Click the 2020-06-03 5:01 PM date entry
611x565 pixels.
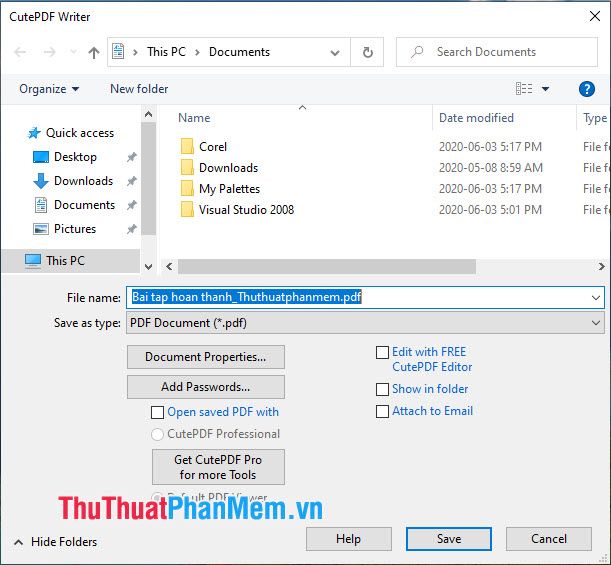point(490,210)
